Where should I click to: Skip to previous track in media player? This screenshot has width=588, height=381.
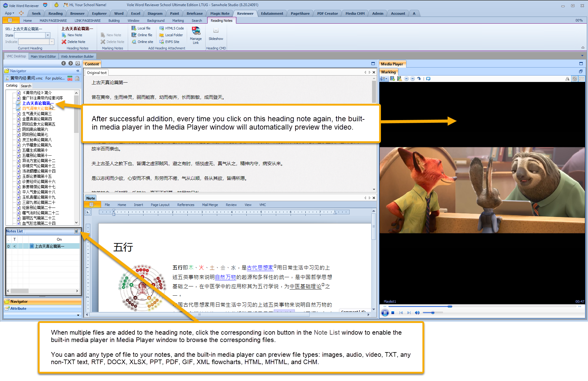pyautogui.click(x=401, y=313)
